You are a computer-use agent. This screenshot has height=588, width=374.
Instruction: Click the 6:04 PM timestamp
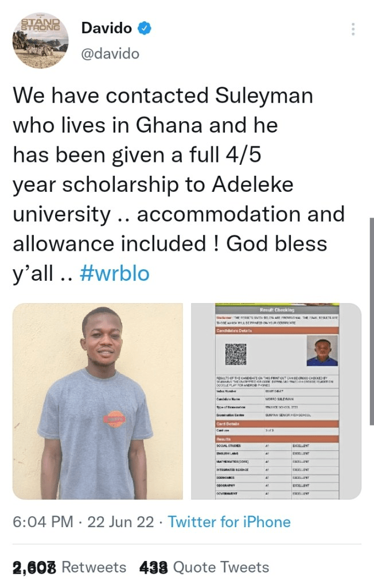(42, 522)
